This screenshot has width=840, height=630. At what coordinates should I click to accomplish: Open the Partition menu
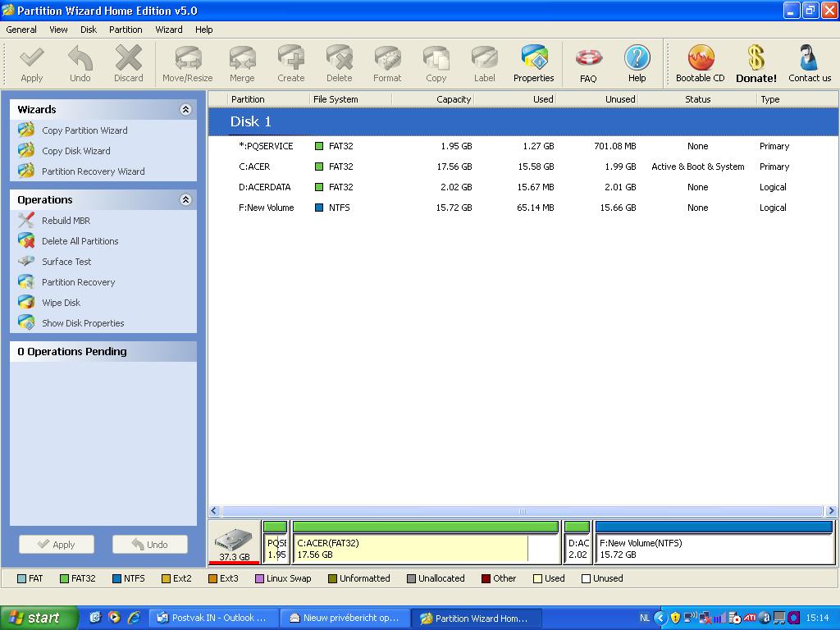click(126, 30)
